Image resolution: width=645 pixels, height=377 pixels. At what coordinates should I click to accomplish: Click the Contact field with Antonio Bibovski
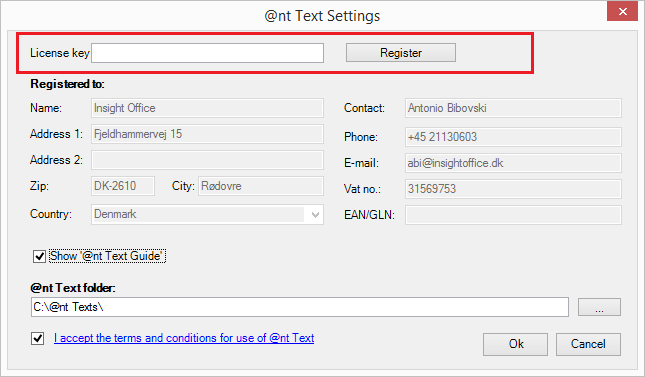point(513,108)
